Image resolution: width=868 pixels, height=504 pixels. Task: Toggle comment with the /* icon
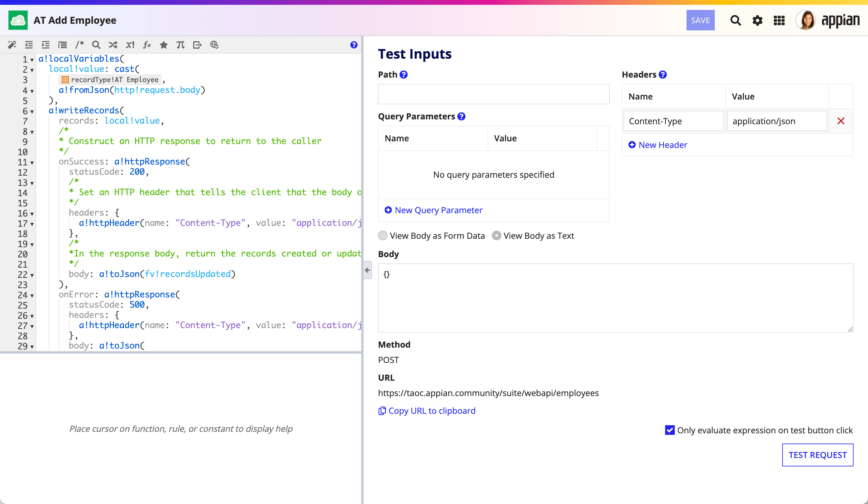[79, 45]
